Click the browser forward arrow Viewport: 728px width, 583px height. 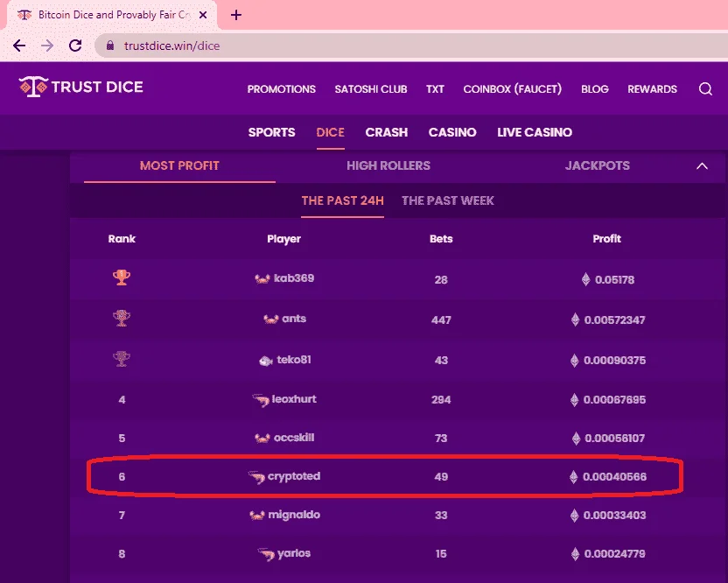[x=47, y=46]
